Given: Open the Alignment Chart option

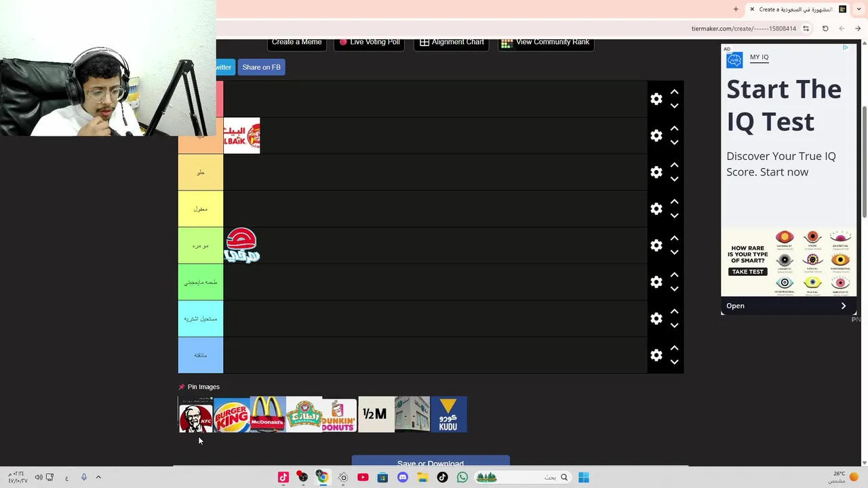Looking at the screenshot, I should pos(451,42).
